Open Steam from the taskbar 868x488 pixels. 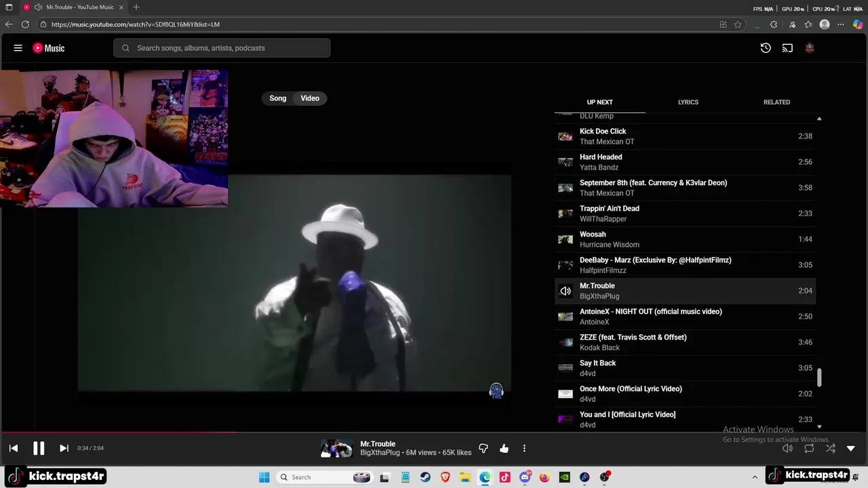click(425, 477)
